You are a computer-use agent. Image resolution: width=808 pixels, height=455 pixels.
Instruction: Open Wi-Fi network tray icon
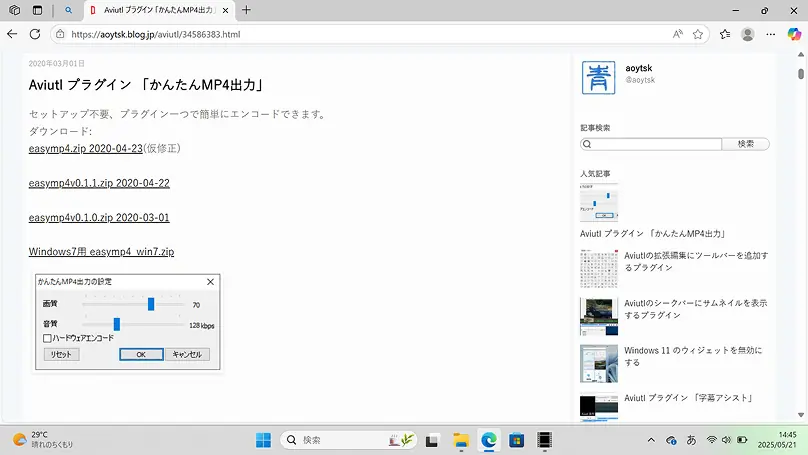(712, 440)
